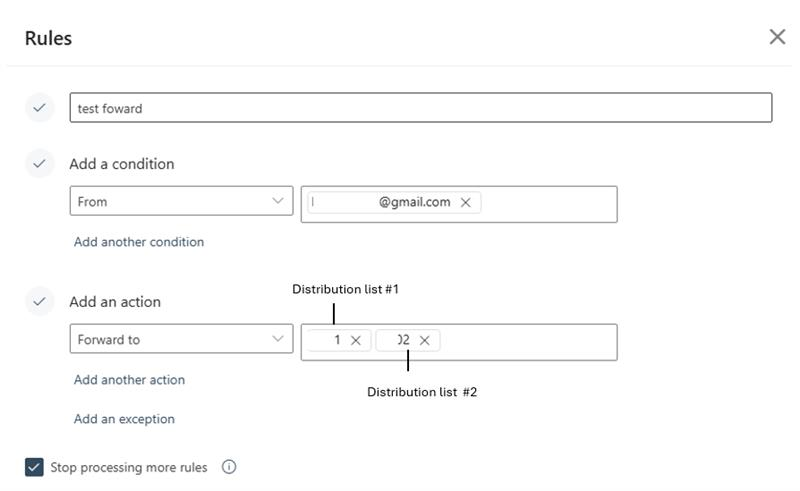800x491 pixels.
Task: Click empty area of Forward to recipients box
Action: point(528,342)
